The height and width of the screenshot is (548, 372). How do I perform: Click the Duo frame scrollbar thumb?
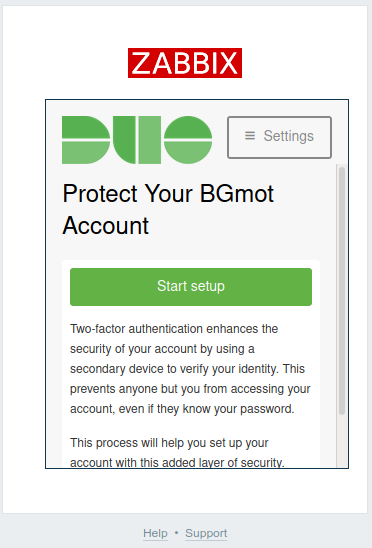pos(342,291)
